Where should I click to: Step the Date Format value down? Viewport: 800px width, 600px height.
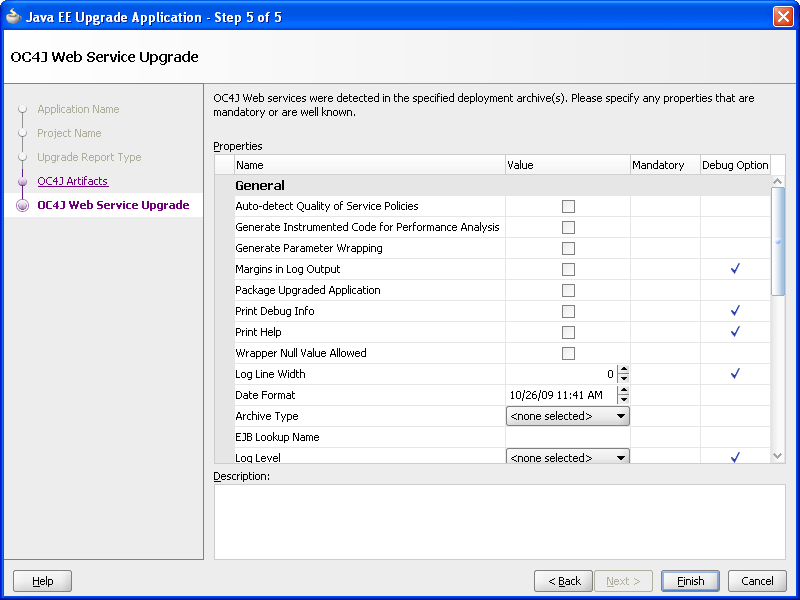[x=623, y=399]
